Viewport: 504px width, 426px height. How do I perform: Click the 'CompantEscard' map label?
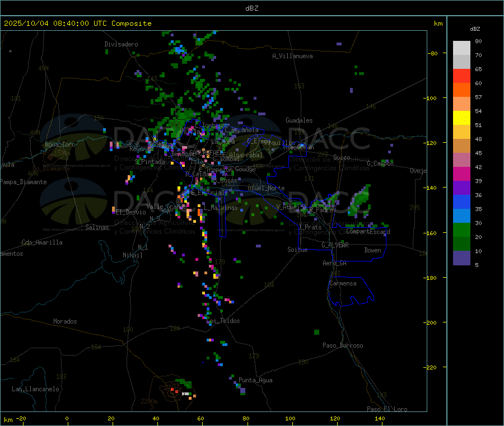368,231
